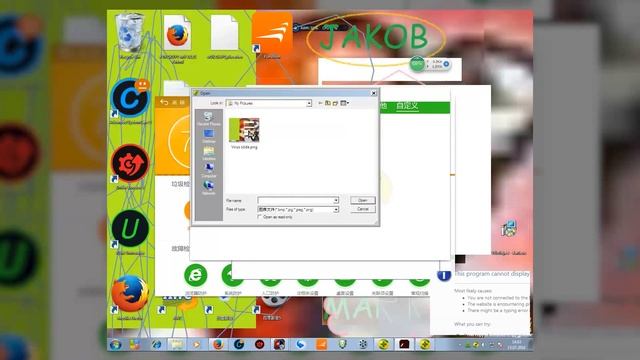Create a new folder in Open dialog
640x360 pixels.
[x=336, y=103]
